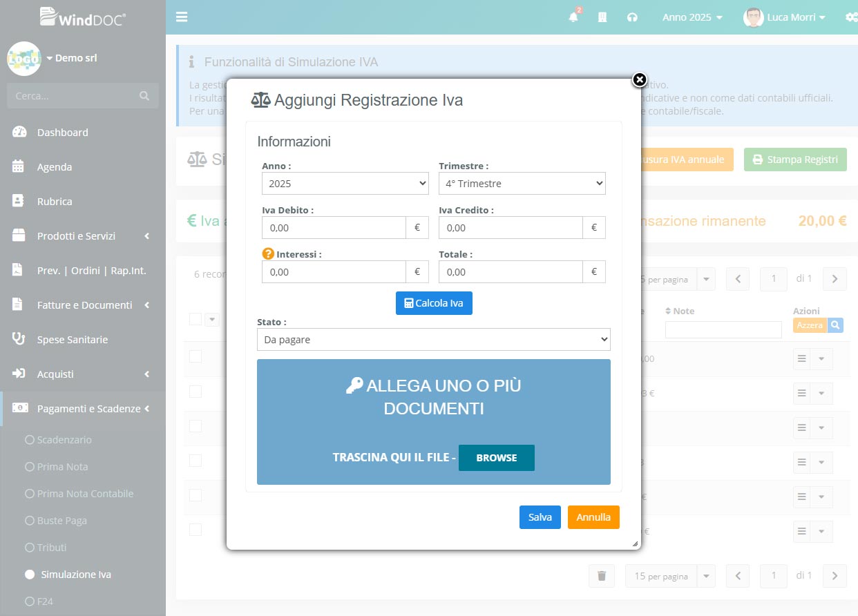Viewport: 858px width, 616px height.
Task: Tick the first table row checkbox
Action: (196, 356)
